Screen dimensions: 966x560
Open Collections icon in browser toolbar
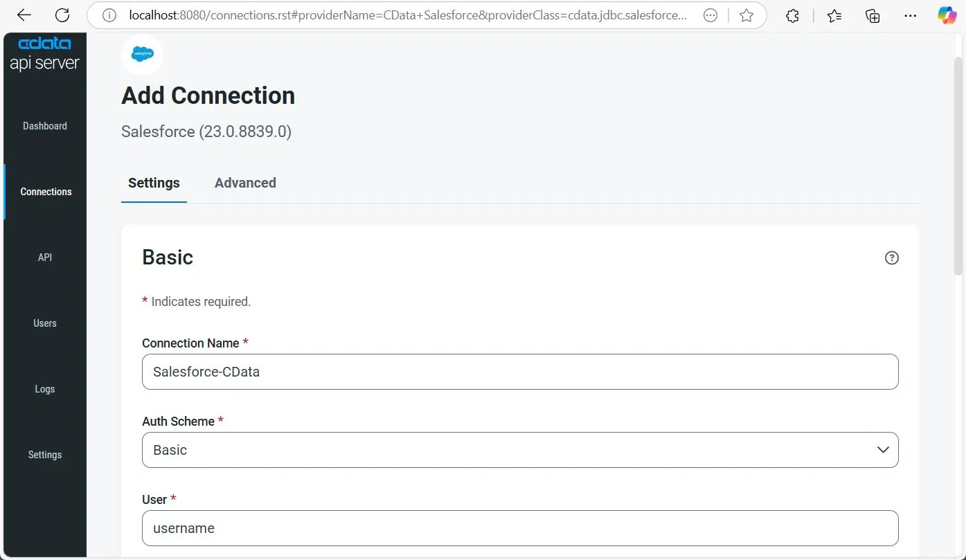coord(873,16)
